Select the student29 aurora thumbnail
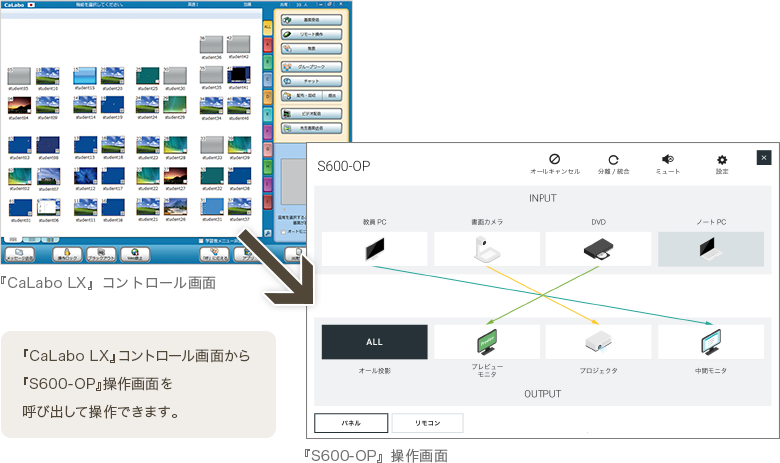The height and width of the screenshot is (463, 780). click(175, 106)
